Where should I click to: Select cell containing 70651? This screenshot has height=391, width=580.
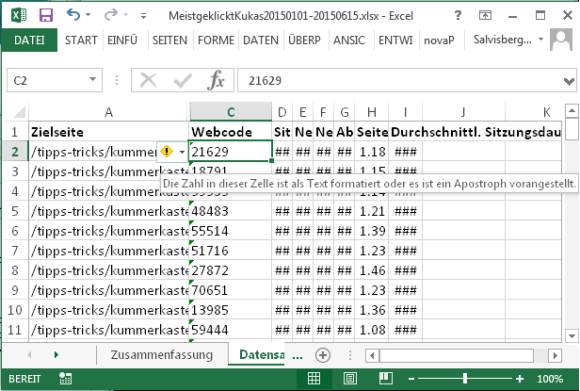tap(231, 290)
